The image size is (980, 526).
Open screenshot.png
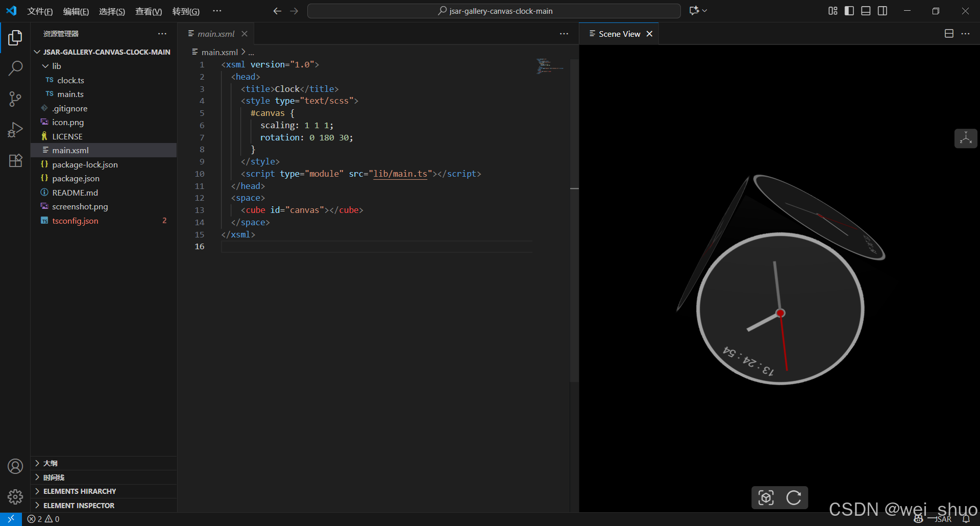pos(104,207)
